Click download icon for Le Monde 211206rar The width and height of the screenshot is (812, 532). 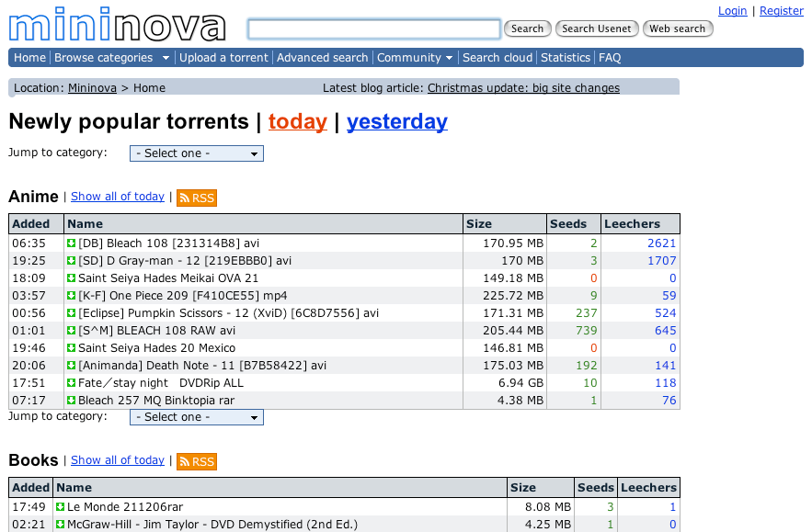(x=61, y=507)
